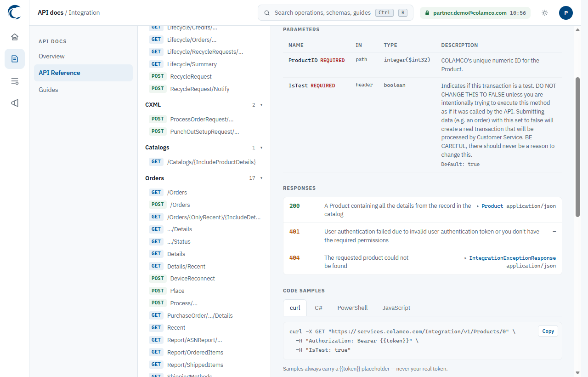
Task: Open POST Process/... operation
Action: 204,303
